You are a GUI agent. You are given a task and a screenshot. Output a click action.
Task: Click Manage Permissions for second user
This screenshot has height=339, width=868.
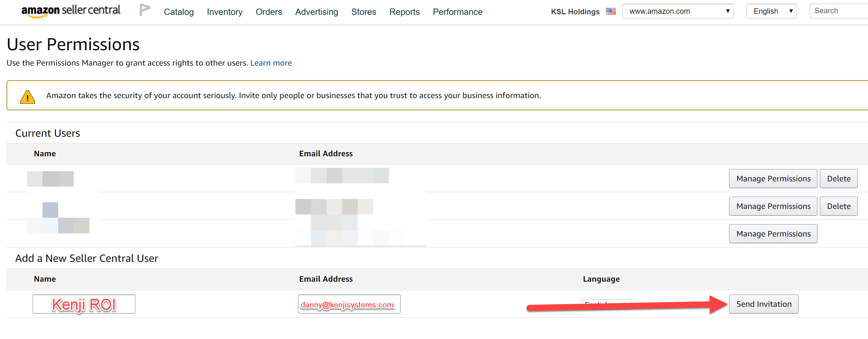click(x=773, y=206)
